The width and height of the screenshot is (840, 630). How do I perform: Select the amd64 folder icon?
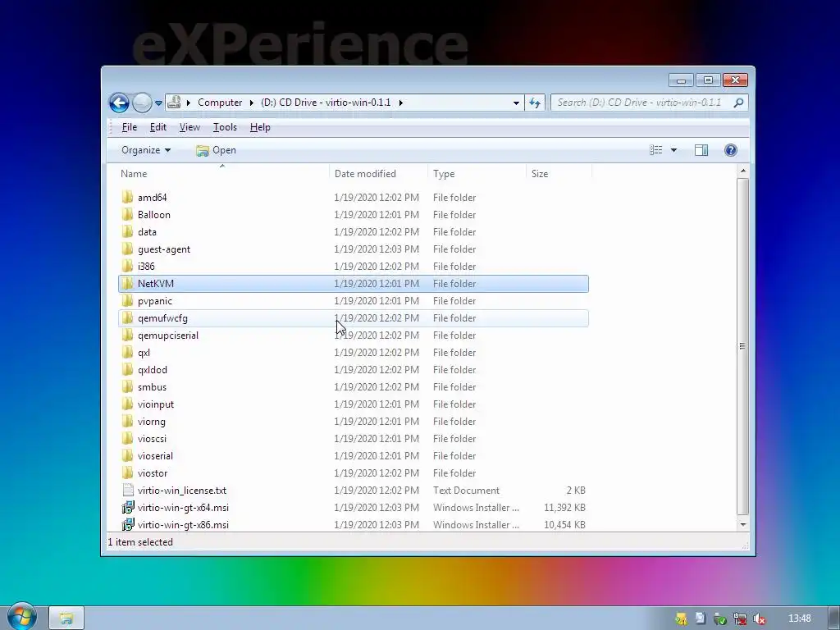(127, 197)
